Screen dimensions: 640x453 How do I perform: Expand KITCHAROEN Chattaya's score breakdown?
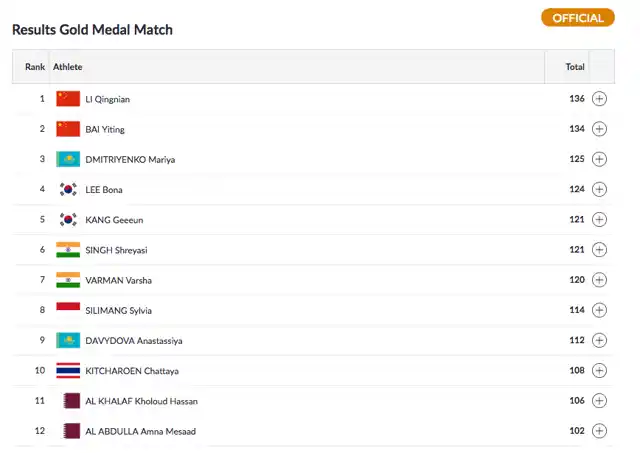point(599,371)
